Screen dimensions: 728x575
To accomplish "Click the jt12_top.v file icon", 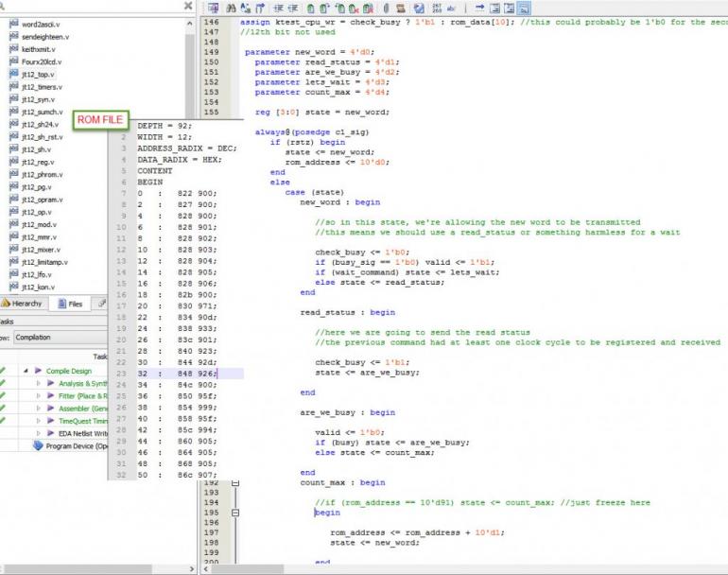I will point(14,74).
